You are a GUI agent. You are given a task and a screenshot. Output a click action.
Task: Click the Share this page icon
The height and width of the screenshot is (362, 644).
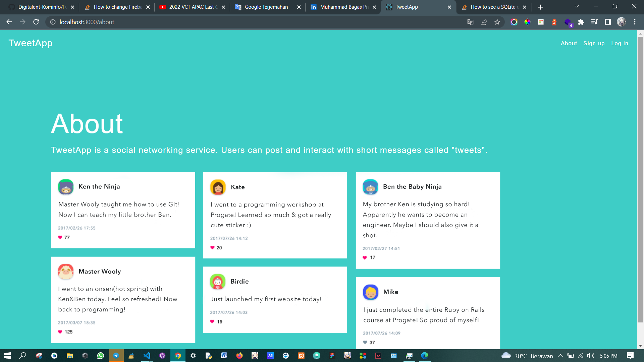[484, 22]
